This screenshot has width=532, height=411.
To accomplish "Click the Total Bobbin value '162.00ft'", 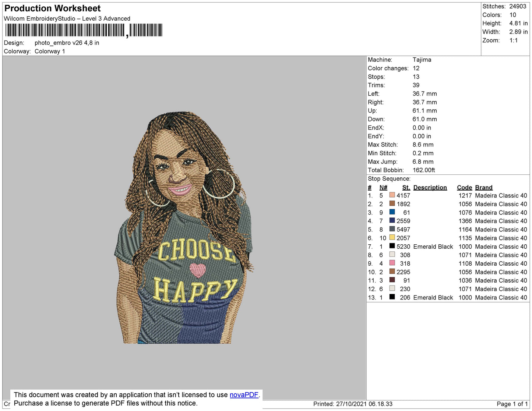I will tap(424, 170).
